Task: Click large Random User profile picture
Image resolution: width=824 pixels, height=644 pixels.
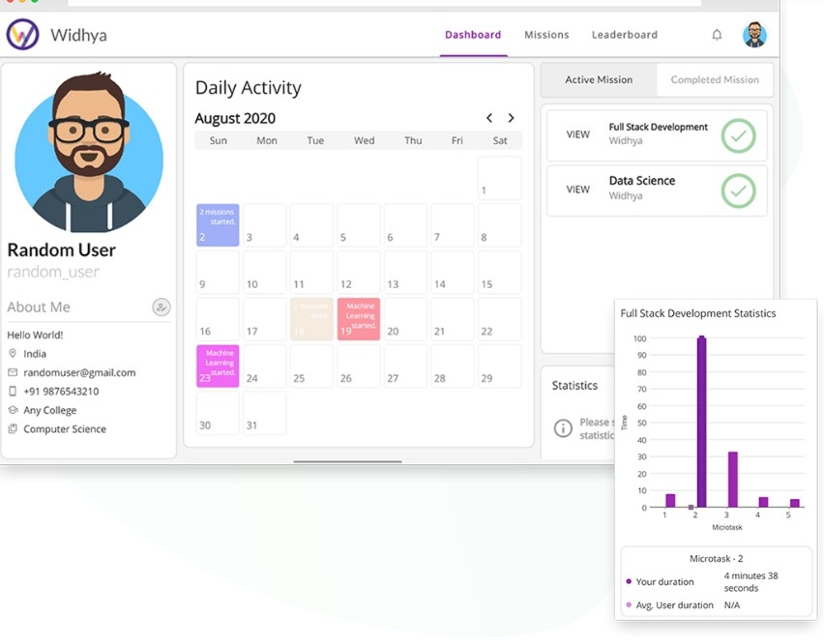Action: (x=89, y=154)
